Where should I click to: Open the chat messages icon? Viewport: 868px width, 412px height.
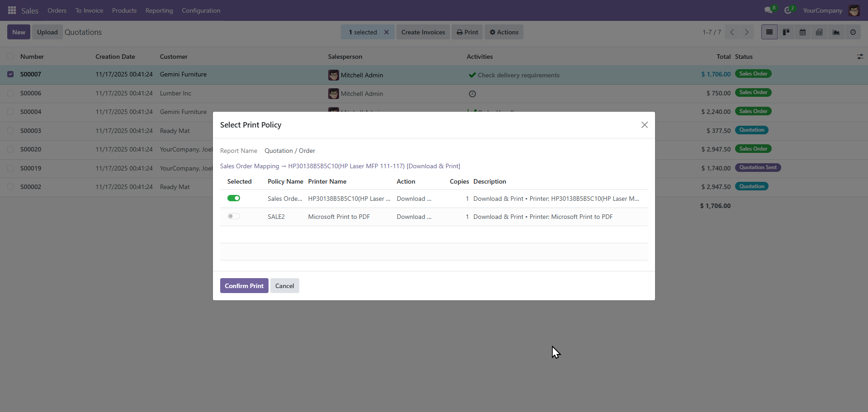(768, 10)
